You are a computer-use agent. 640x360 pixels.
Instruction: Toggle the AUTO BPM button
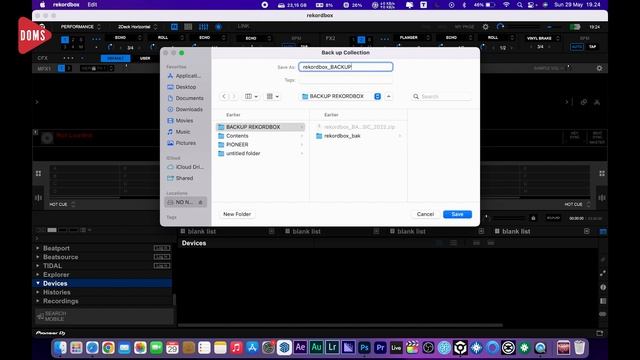(577, 47)
